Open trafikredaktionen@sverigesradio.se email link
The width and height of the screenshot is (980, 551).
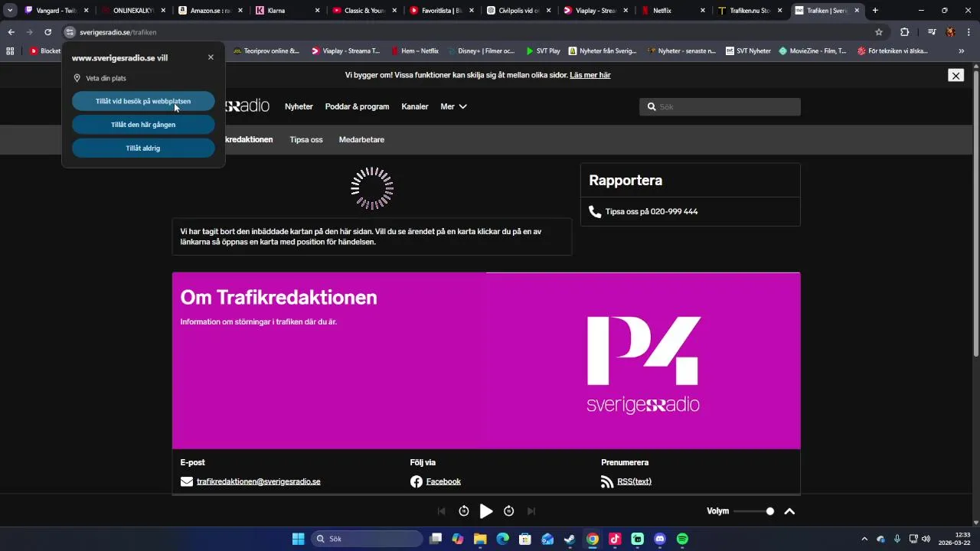tap(258, 481)
